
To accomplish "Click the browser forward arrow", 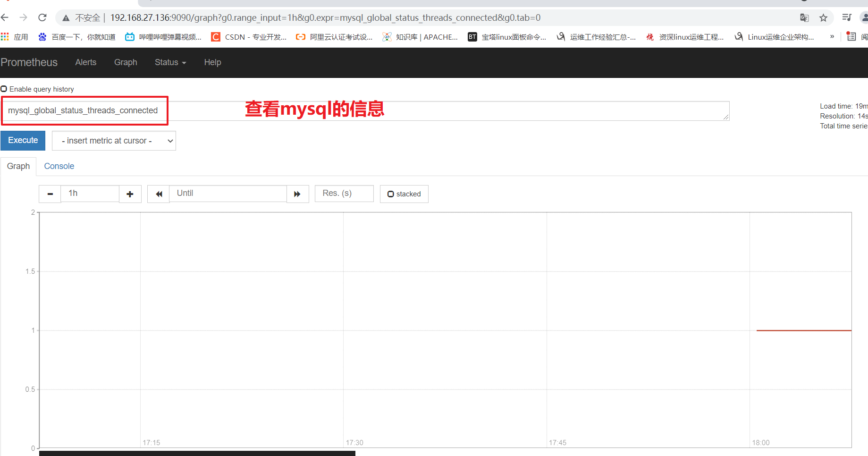I will (23, 17).
